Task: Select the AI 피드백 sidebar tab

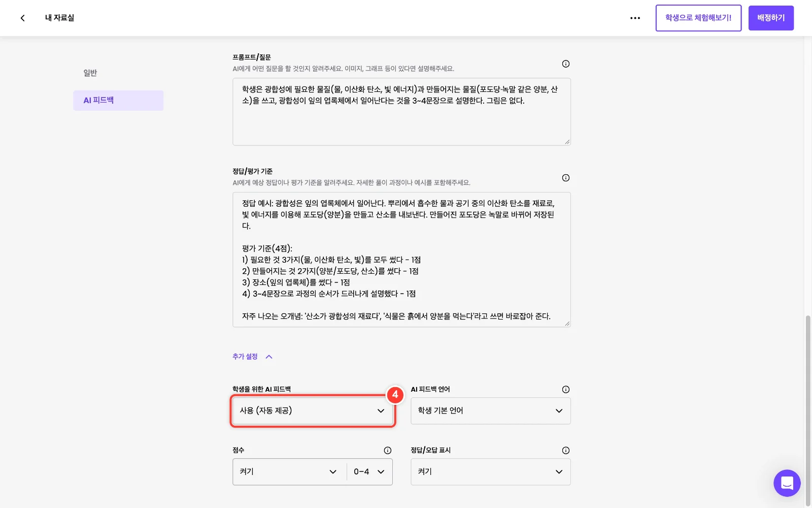Action: (x=118, y=100)
